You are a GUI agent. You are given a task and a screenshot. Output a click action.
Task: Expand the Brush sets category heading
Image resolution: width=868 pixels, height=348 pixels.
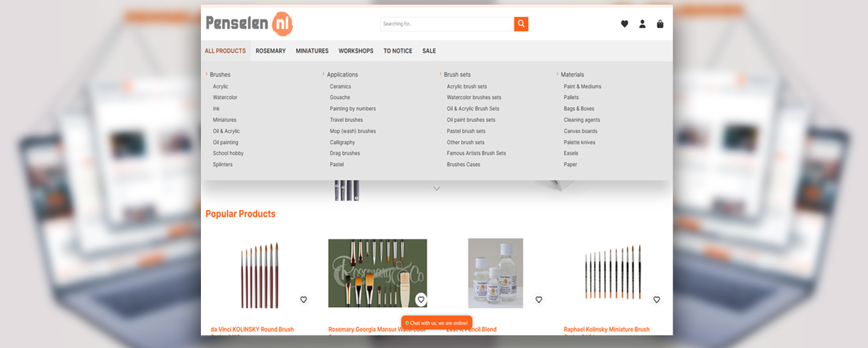click(x=457, y=75)
